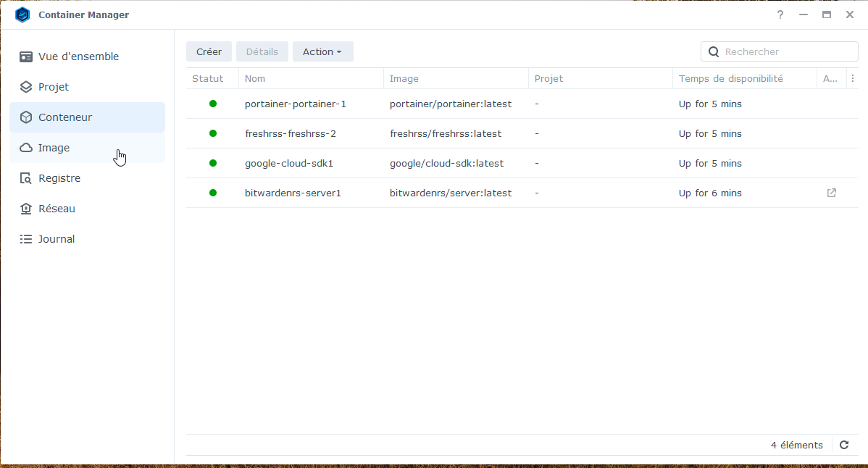Screen dimensions: 868x468
Task: Click the Vue d'ensemble sidebar icon
Action: pyautogui.click(x=26, y=57)
